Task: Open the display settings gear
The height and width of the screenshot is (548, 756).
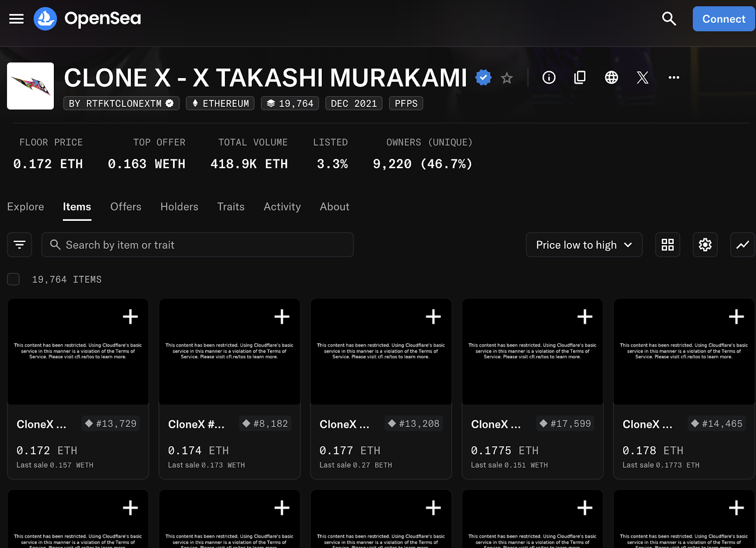Action: (705, 245)
